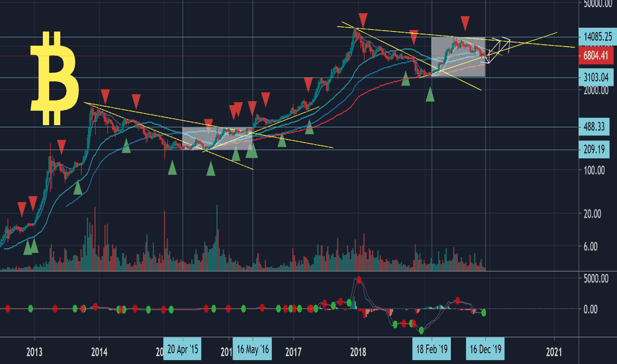Click the green triangle below the Feb 2019 low
The width and height of the screenshot is (617, 364).
pos(430,95)
